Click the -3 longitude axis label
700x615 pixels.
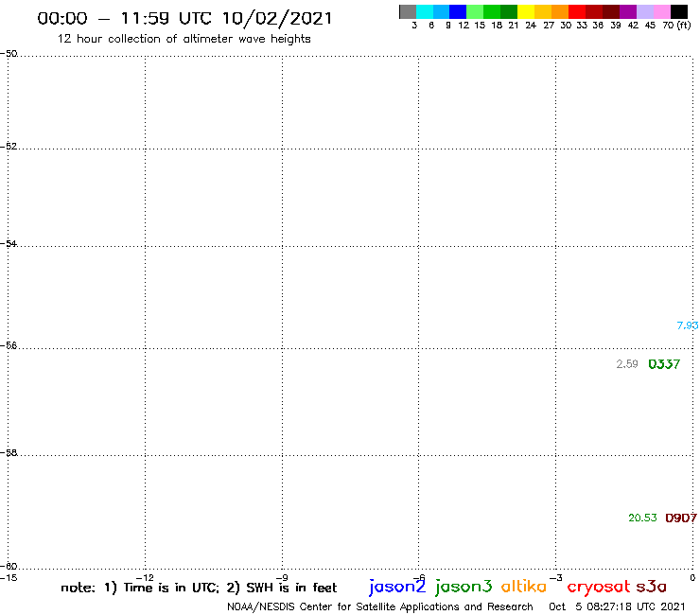pyautogui.click(x=556, y=577)
